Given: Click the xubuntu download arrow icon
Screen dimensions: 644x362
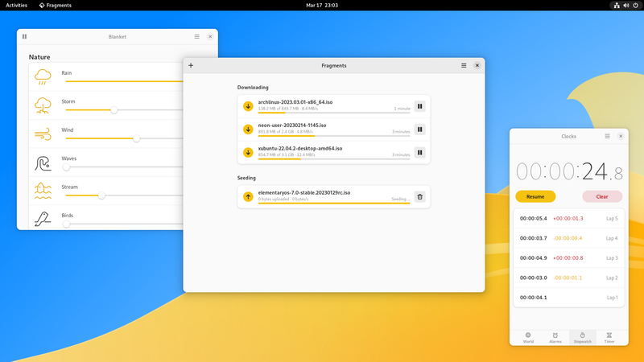Looking at the screenshot, I should [x=248, y=152].
